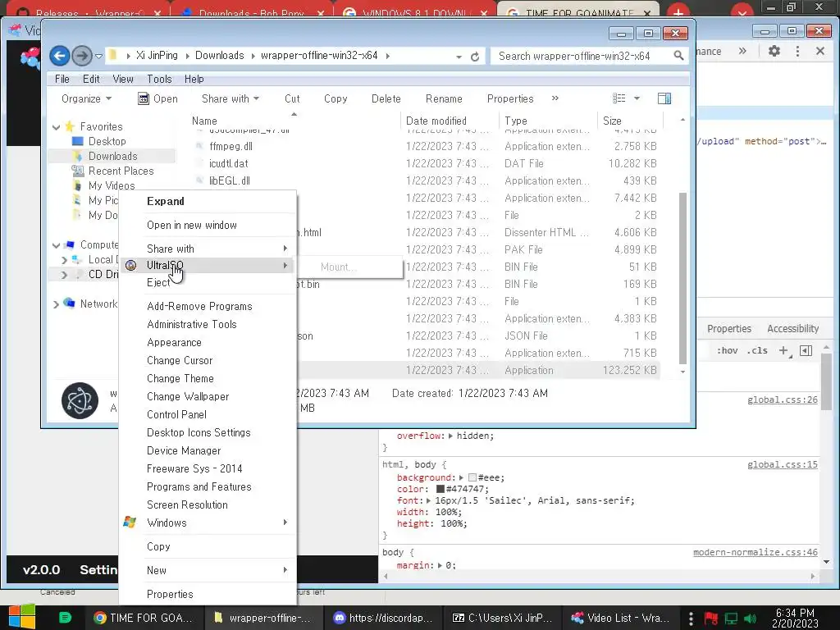Switch to Accessibility tab in DevTools
This screenshot has width=840, height=630.
[x=793, y=328]
